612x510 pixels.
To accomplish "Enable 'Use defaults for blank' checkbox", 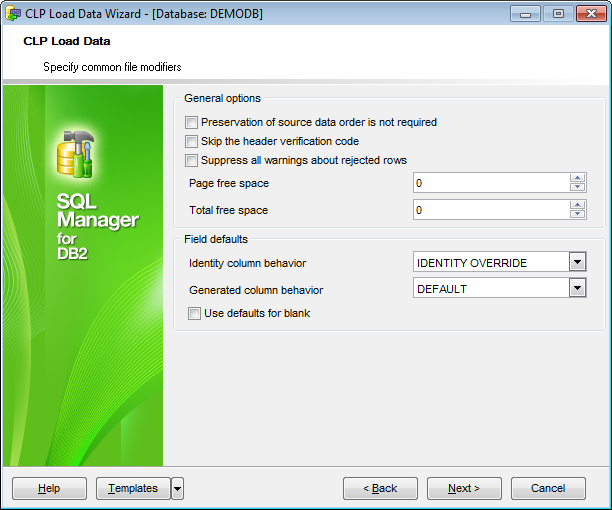I will coord(194,313).
